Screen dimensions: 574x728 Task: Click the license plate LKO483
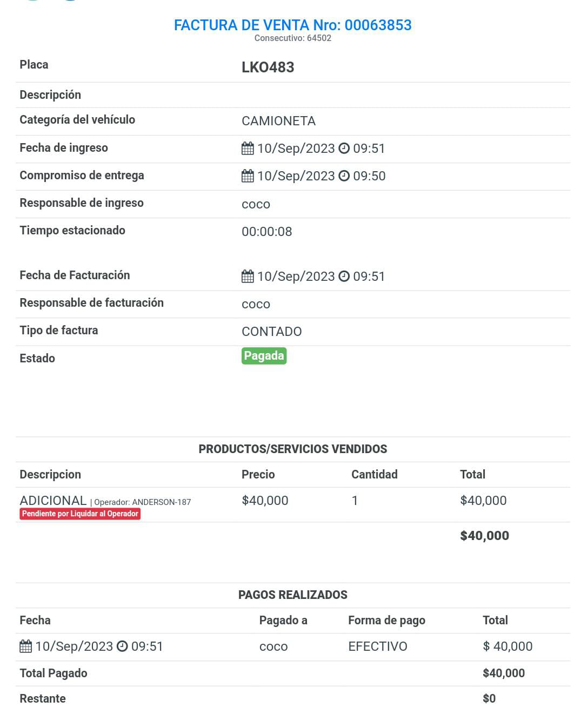[x=268, y=68]
